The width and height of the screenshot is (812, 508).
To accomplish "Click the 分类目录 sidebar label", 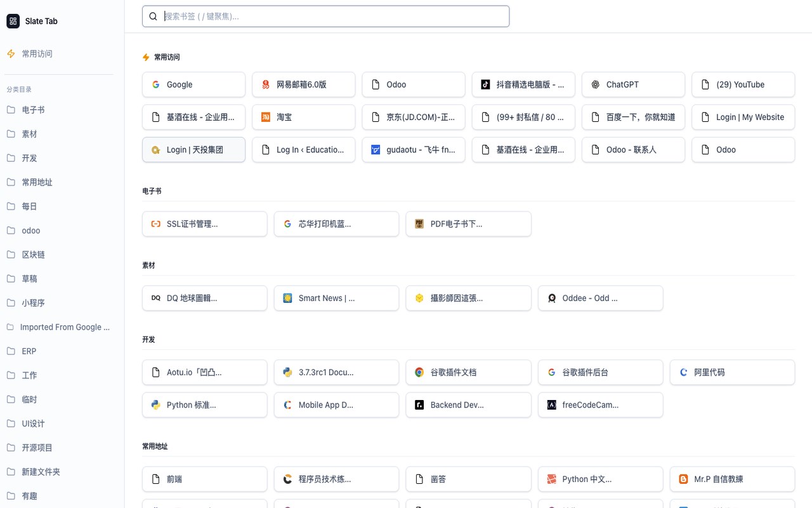I will (19, 90).
